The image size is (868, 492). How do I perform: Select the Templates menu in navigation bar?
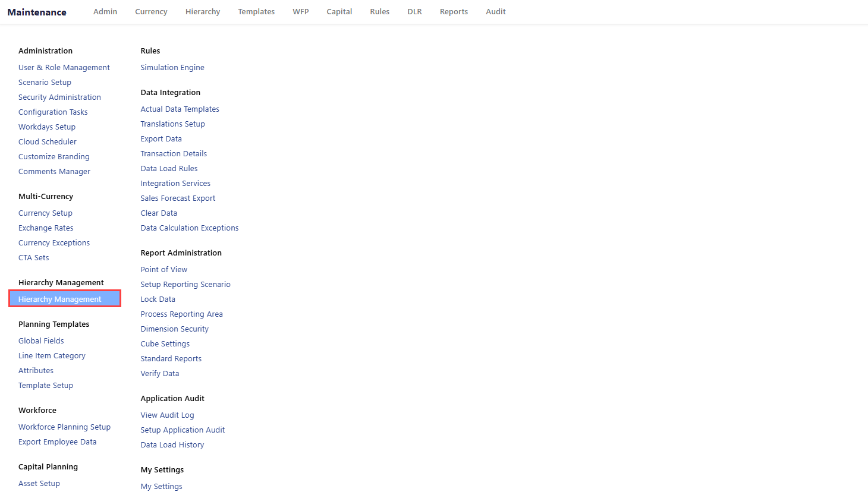coord(256,11)
